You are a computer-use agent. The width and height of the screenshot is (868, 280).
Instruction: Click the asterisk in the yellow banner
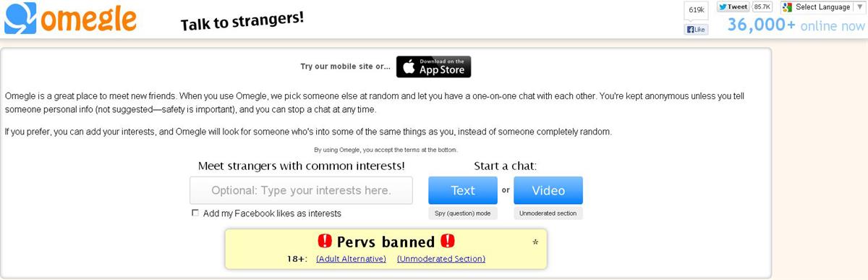pos(535,242)
